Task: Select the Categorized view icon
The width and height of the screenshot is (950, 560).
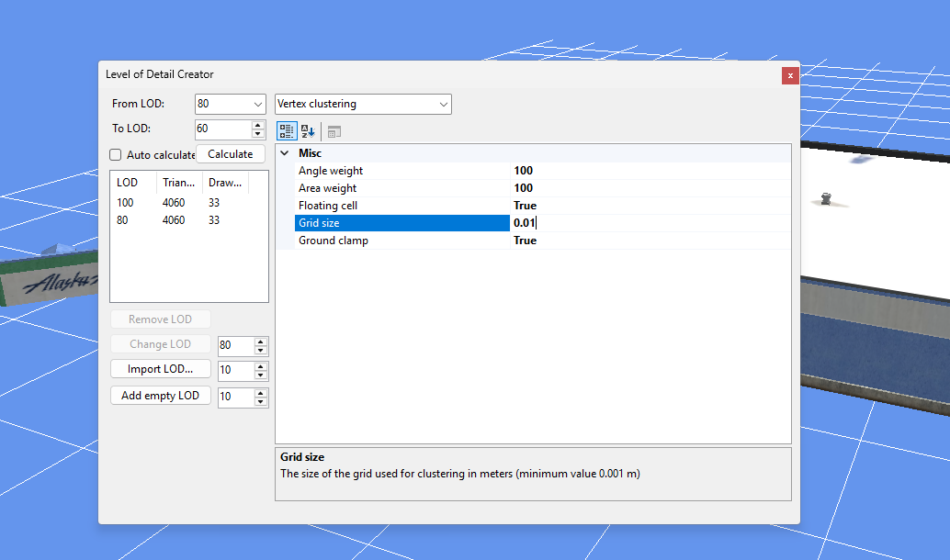Action: (286, 131)
